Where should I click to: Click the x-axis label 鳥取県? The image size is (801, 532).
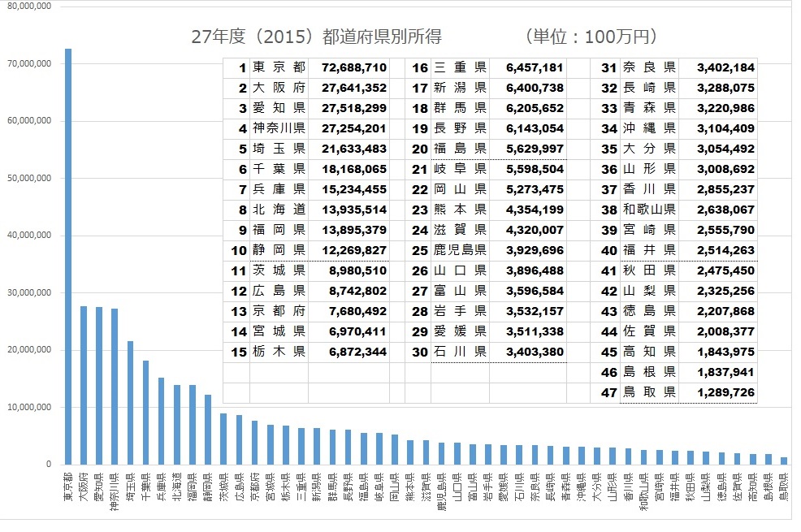coord(784,487)
